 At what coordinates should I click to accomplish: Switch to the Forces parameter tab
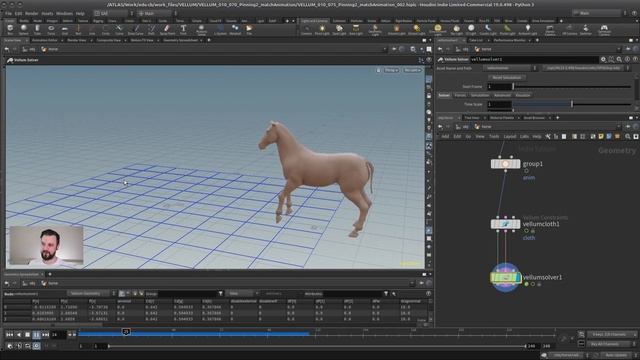[x=460, y=95]
